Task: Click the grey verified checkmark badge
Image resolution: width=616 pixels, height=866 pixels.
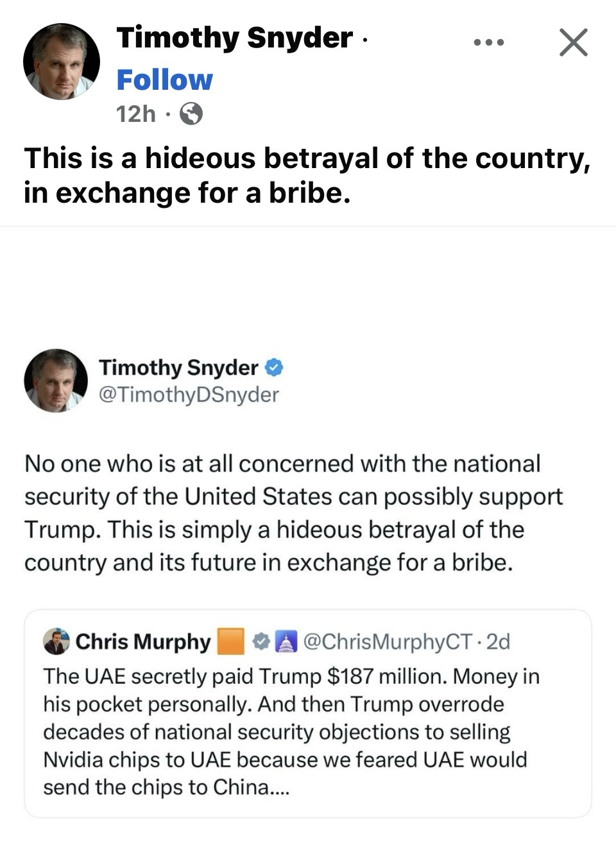Action: click(261, 641)
